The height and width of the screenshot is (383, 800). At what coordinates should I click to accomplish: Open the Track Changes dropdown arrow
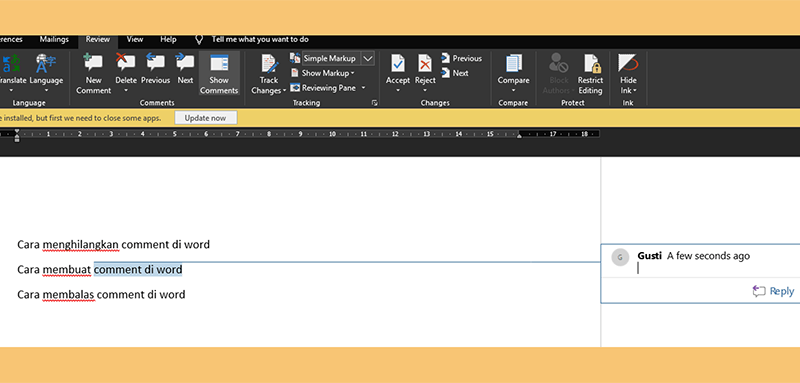tap(284, 91)
